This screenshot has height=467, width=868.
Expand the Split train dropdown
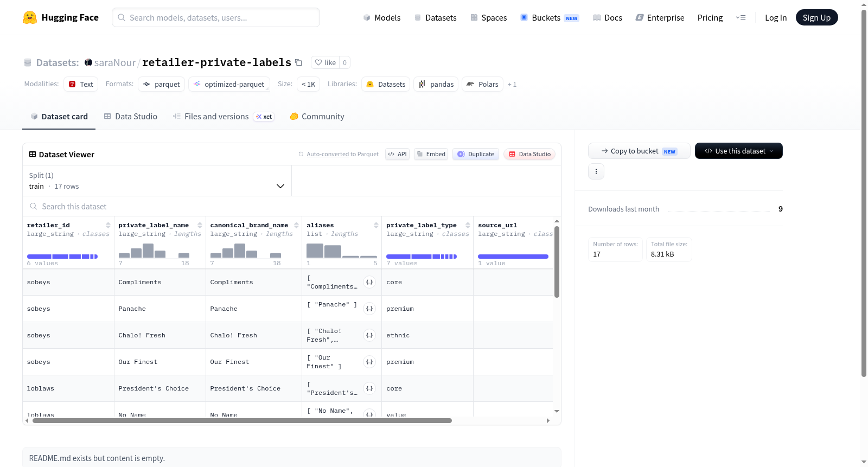click(x=157, y=181)
